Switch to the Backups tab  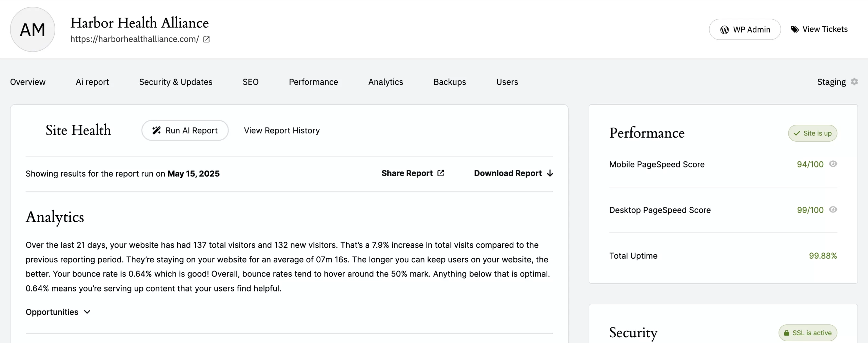[x=450, y=82]
